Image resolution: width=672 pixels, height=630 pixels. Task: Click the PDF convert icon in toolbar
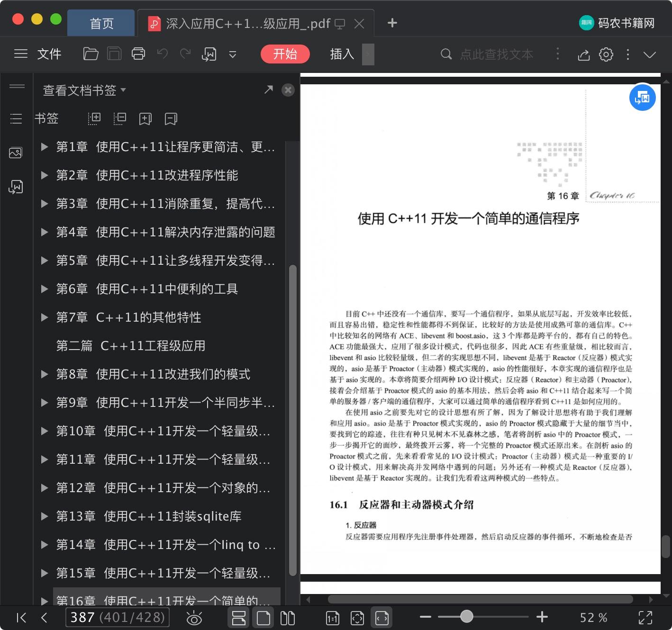[209, 54]
